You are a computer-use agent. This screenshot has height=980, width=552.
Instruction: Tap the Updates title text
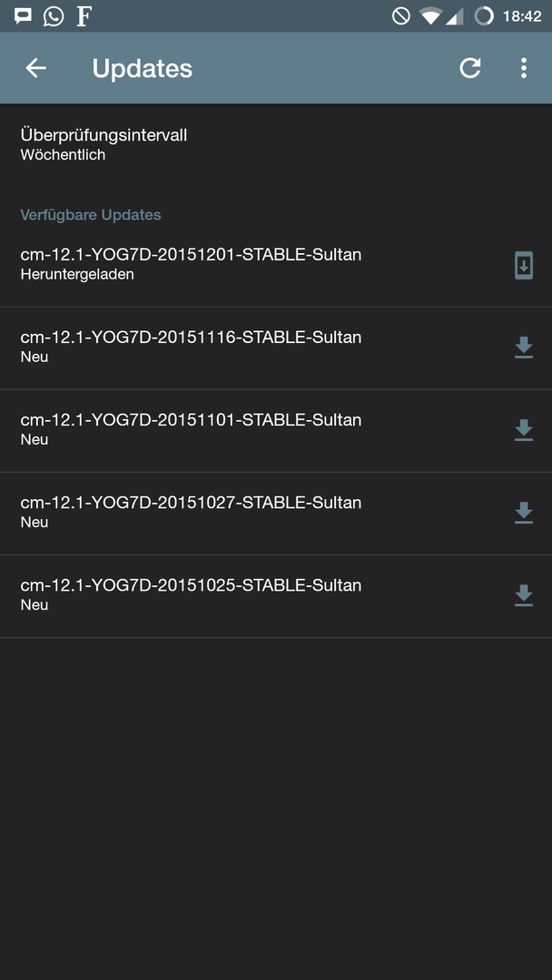pos(143,68)
